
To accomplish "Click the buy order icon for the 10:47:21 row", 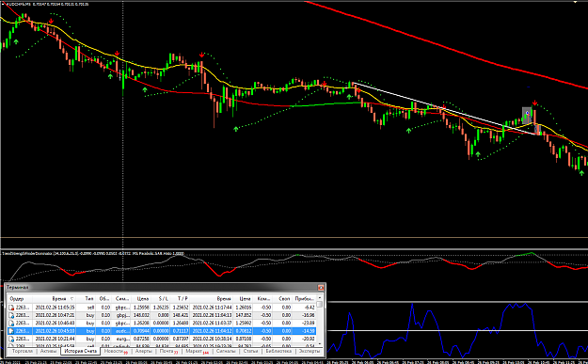I will [11, 315].
